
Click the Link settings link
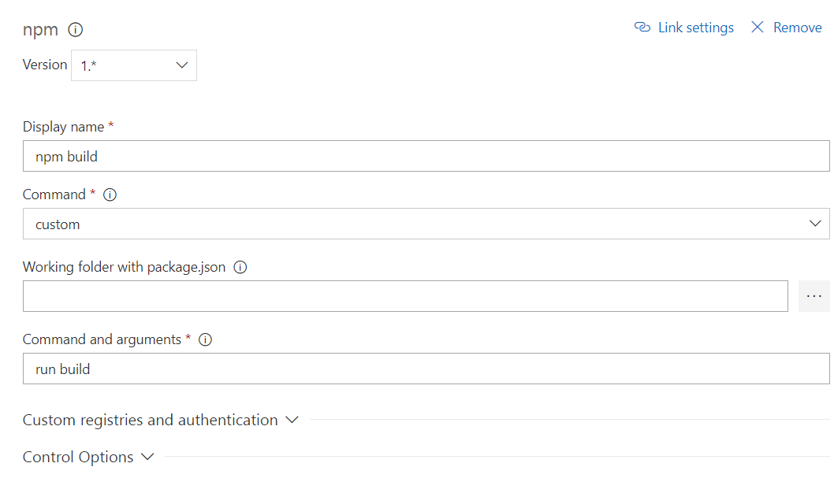coord(695,28)
